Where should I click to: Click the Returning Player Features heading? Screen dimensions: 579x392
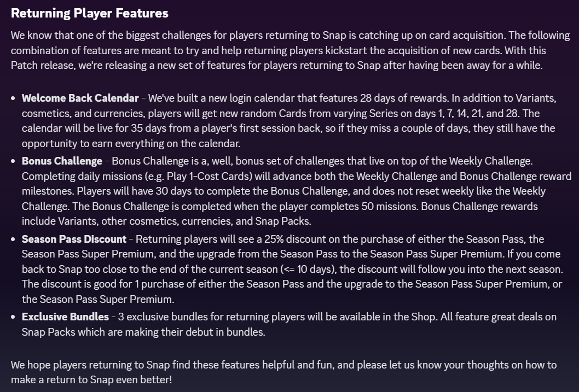[89, 13]
